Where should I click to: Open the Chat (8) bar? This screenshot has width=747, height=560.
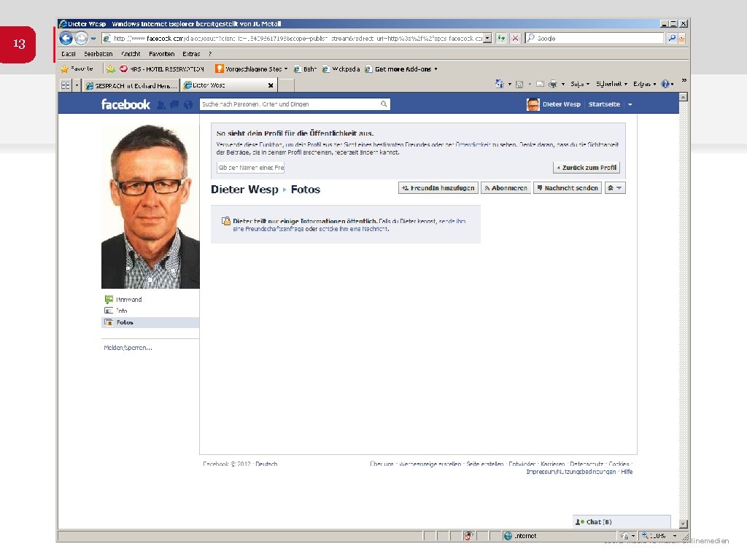click(x=622, y=522)
